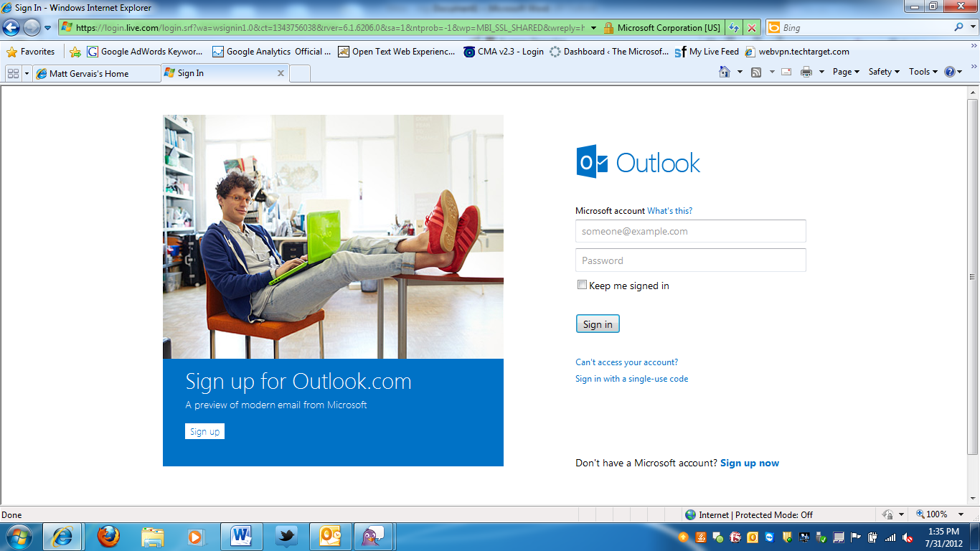
Task: Click the Outlook logo
Action: coord(639,161)
